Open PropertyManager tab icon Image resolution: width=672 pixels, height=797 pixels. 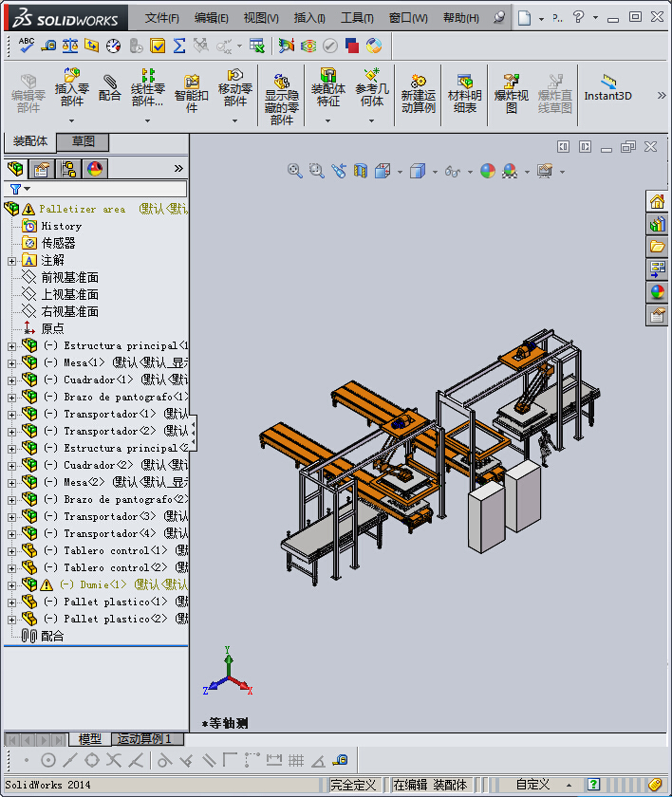click(42, 168)
